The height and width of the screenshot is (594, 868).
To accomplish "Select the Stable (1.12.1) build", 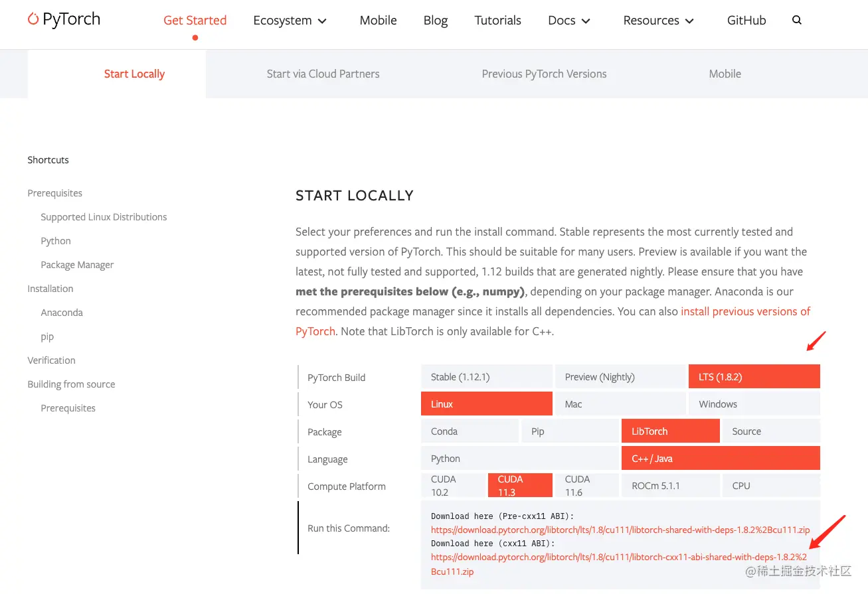I will (x=487, y=376).
